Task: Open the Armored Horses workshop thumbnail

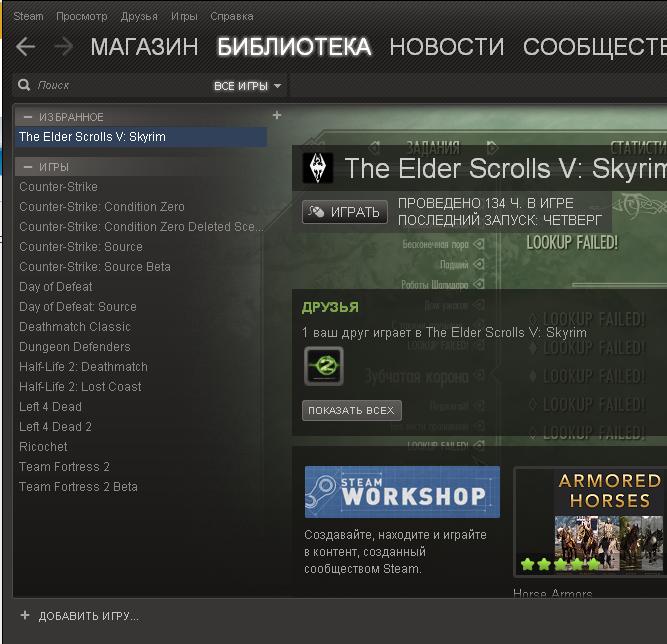Action: click(590, 522)
